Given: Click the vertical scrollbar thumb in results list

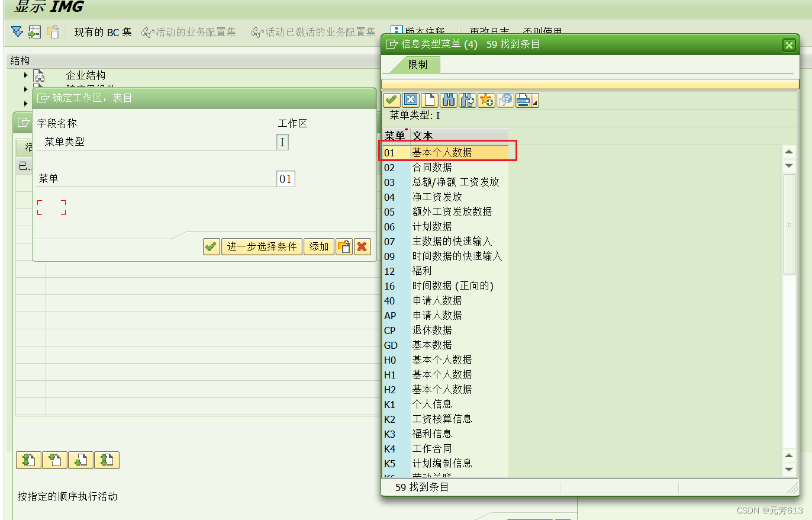Looking at the screenshot, I should click(789, 224).
